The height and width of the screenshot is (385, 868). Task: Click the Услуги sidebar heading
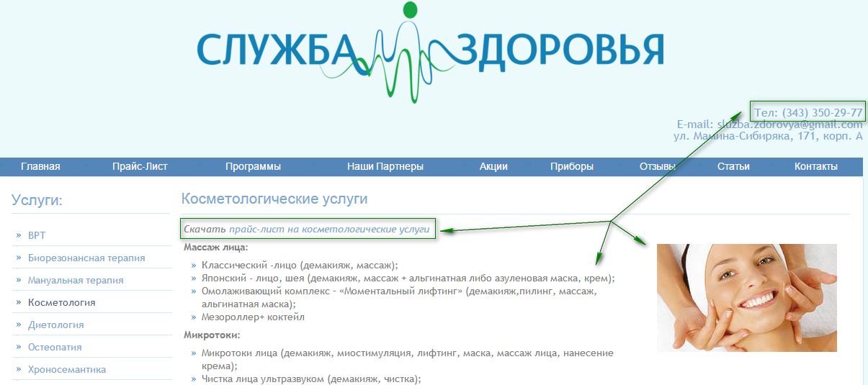[37, 200]
